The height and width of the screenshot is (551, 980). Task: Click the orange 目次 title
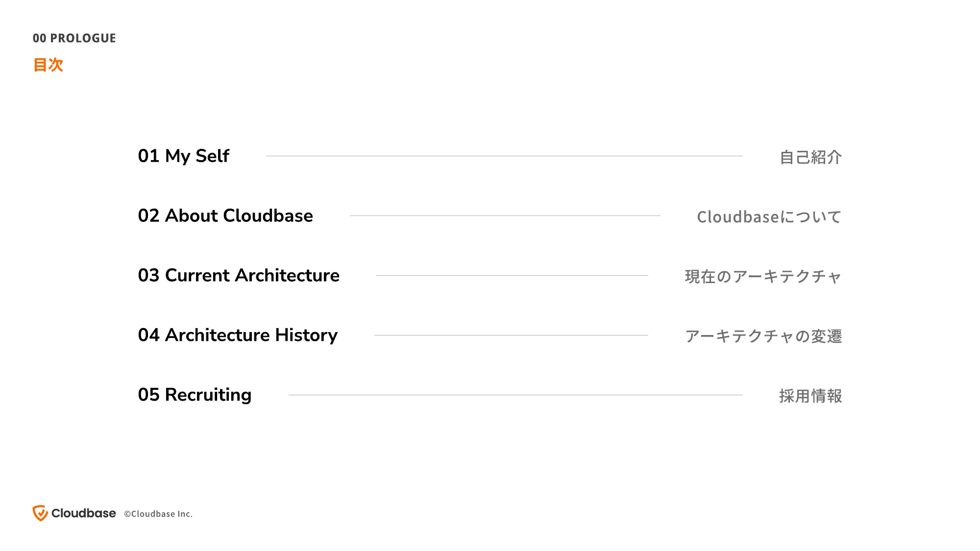click(x=48, y=65)
